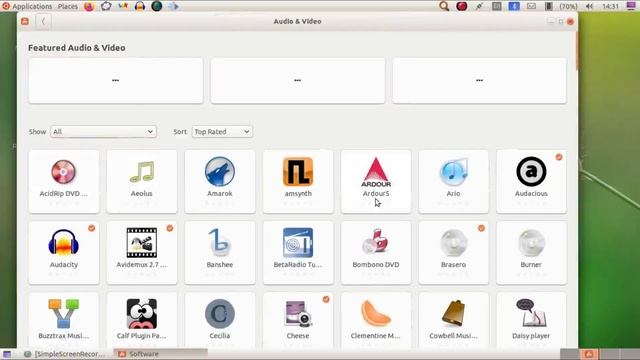Open the Burner app tile
Screen dimensions: 640x360
pyautogui.click(x=531, y=253)
